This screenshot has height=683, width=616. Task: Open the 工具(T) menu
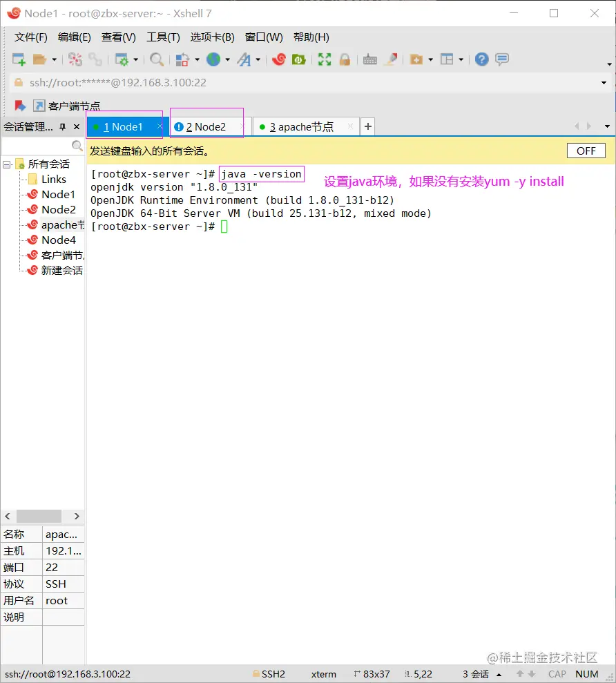coord(164,37)
